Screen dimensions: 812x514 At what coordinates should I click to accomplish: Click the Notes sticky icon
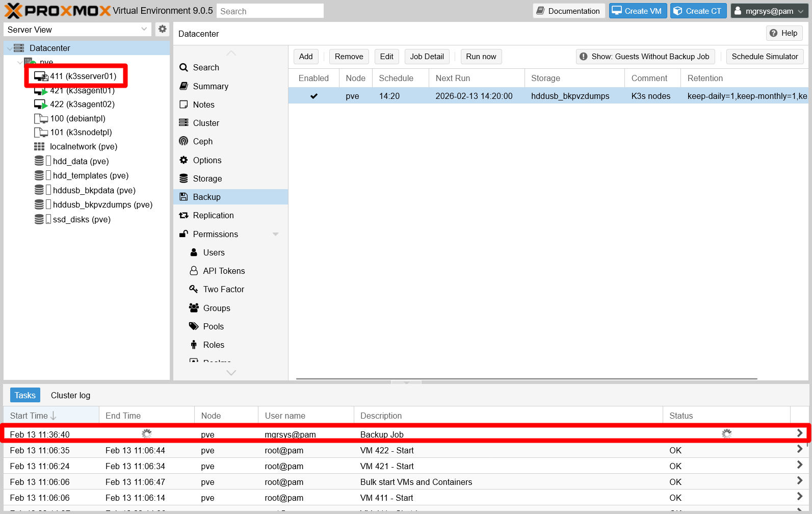(184, 105)
